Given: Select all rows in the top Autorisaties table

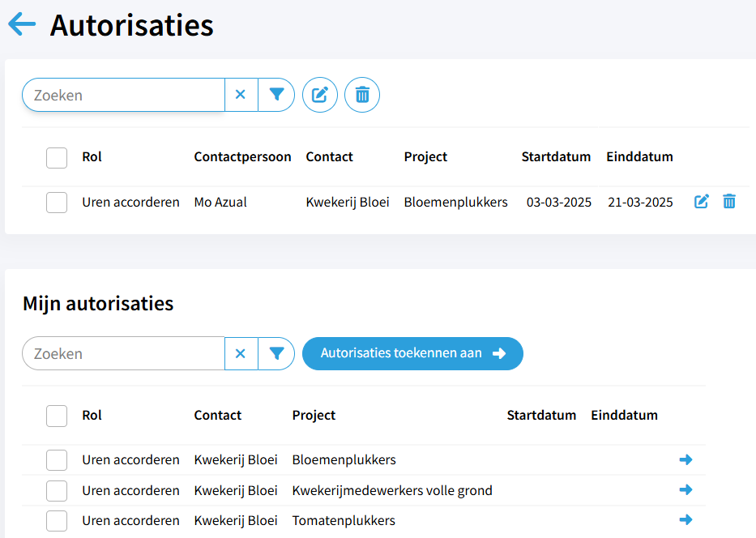Looking at the screenshot, I should pyautogui.click(x=57, y=157).
